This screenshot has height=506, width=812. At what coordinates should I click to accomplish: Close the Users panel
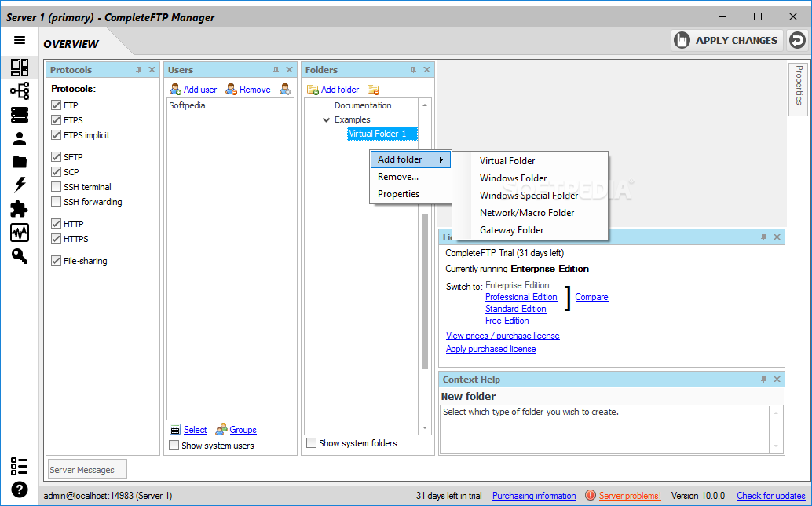point(289,70)
